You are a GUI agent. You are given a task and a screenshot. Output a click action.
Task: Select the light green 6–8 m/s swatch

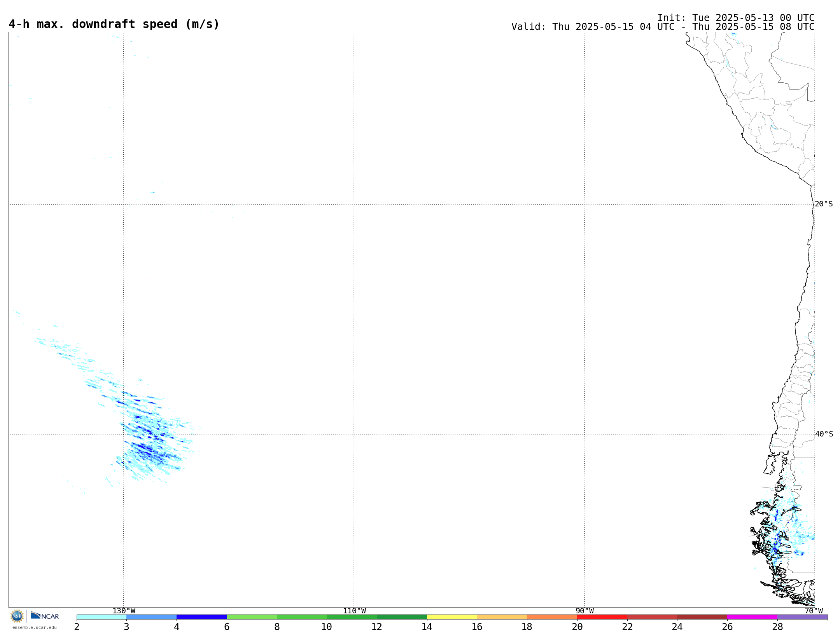coord(252,617)
